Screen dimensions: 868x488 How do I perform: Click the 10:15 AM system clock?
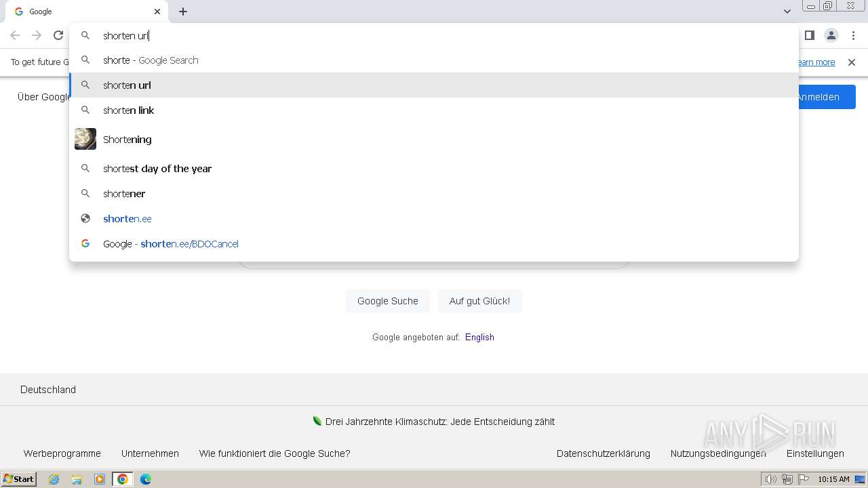[x=833, y=479]
